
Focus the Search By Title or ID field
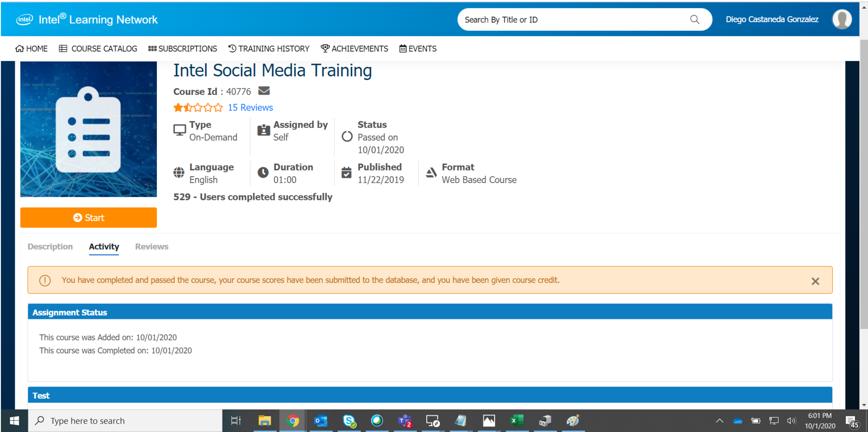point(572,19)
